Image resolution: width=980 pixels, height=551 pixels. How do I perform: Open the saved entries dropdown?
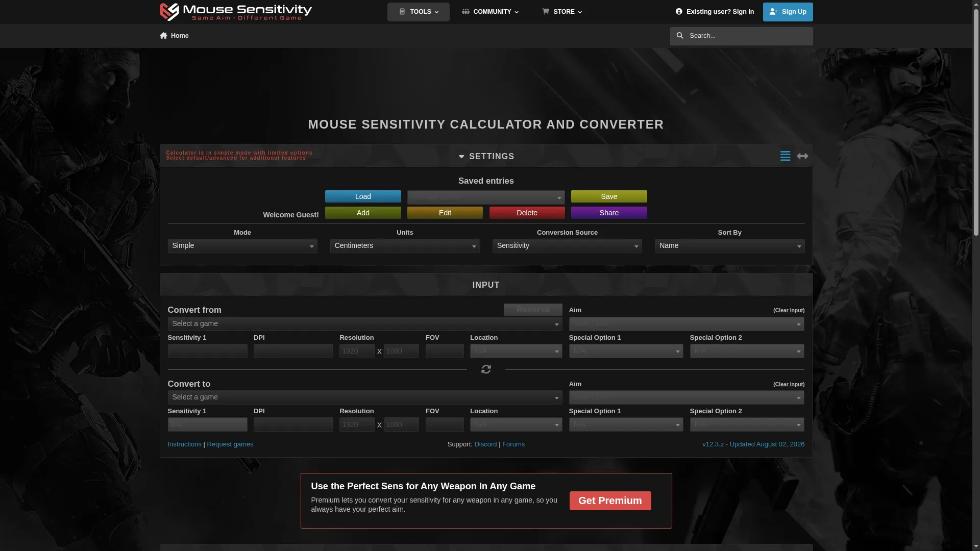[486, 197]
